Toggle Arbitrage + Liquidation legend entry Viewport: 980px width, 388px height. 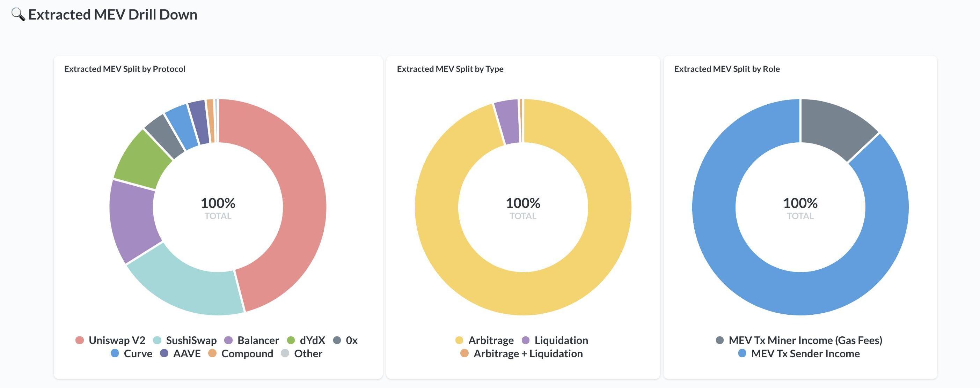tap(521, 353)
